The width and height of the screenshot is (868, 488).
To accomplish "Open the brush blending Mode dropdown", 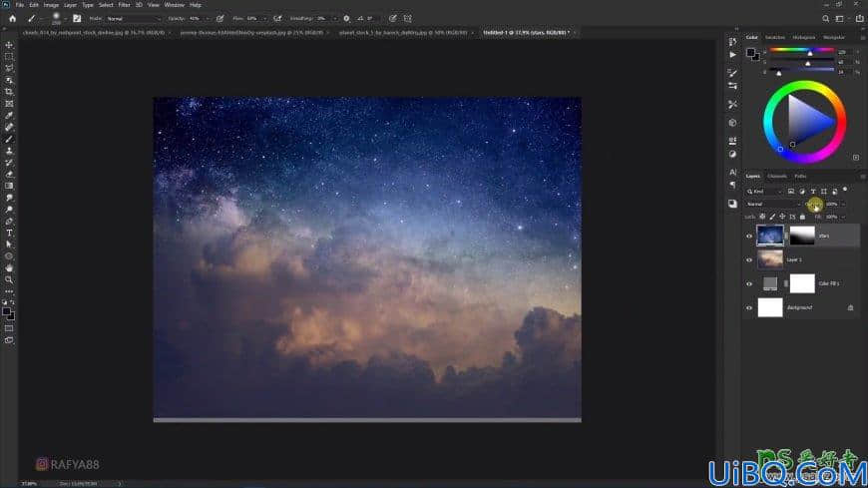I will (134, 18).
